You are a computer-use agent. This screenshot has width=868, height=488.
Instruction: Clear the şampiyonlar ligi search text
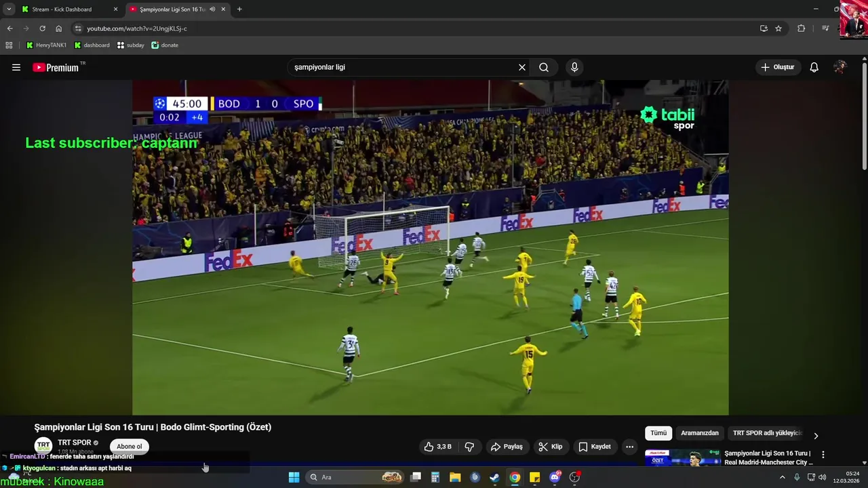tap(522, 67)
